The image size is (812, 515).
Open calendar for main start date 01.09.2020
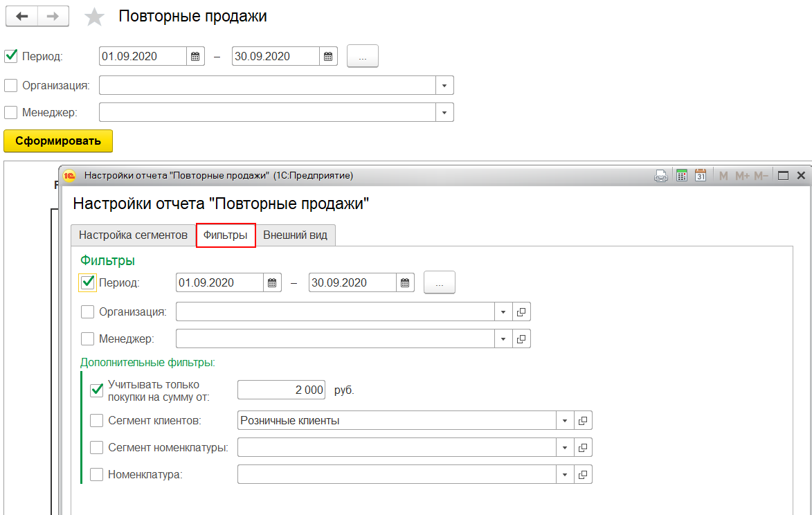click(195, 57)
